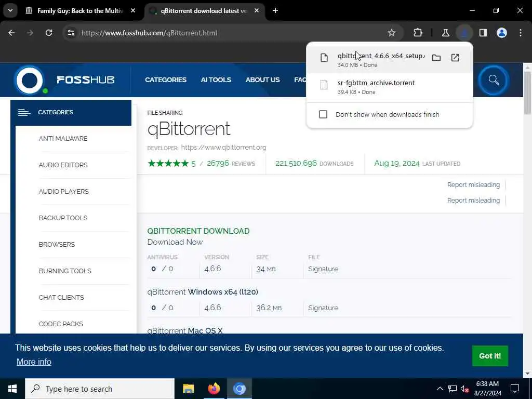The image size is (532, 399).
Task: Open the taskbar clock and date
Action: [487, 389]
